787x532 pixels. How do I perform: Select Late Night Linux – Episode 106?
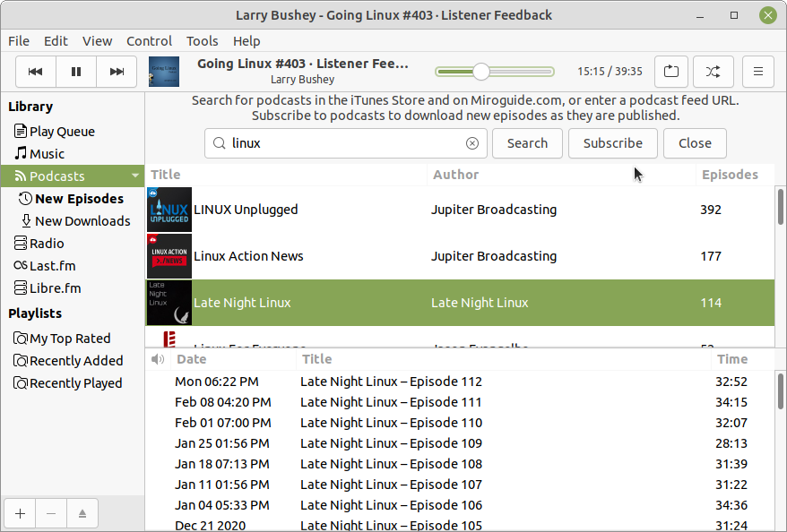[x=460, y=505]
